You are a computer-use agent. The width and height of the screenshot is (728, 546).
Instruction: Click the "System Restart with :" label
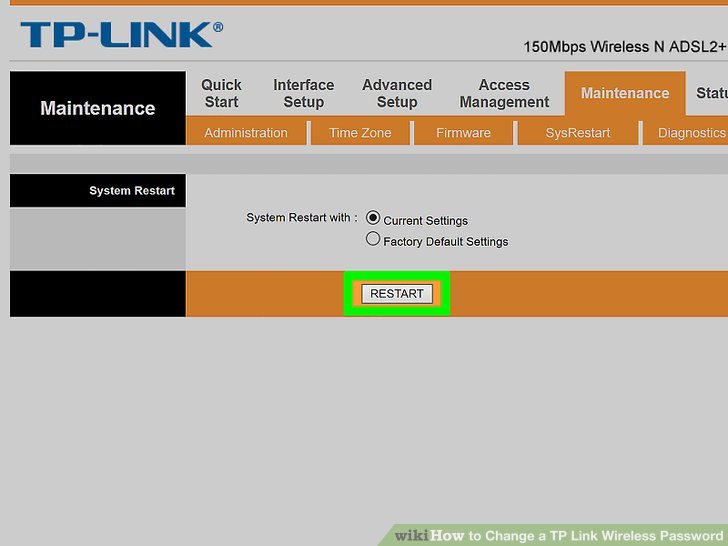[302, 218]
